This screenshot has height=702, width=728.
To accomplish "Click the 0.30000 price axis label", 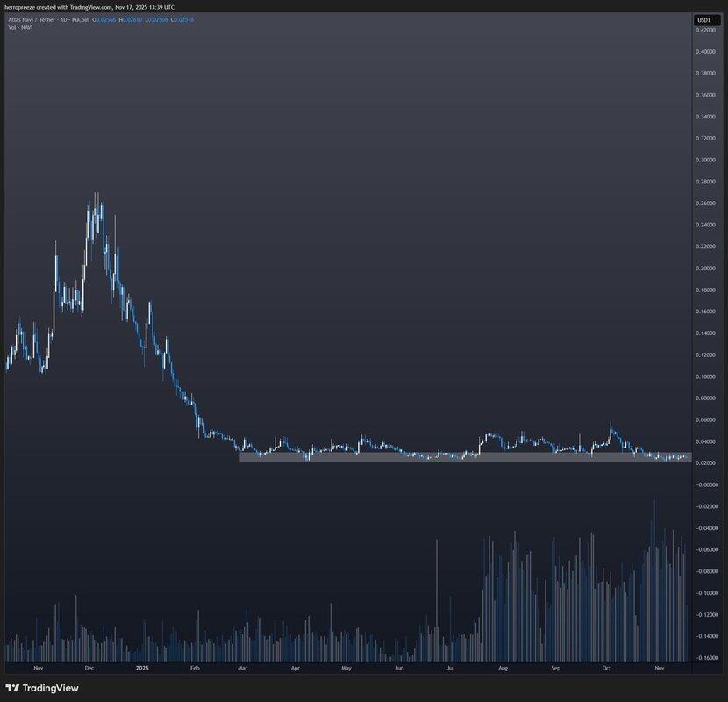I will pos(706,161).
